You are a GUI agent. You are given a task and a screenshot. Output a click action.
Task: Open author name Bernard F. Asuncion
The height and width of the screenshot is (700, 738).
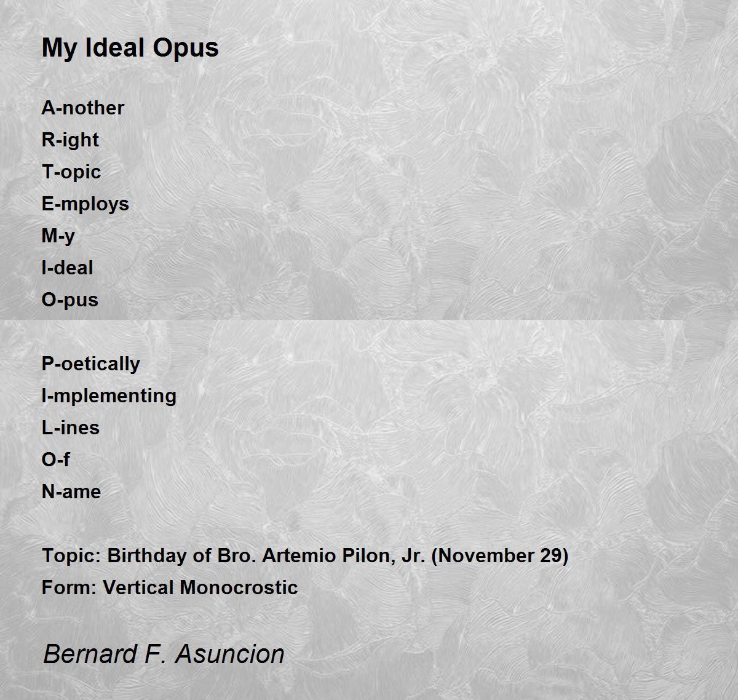164,653
